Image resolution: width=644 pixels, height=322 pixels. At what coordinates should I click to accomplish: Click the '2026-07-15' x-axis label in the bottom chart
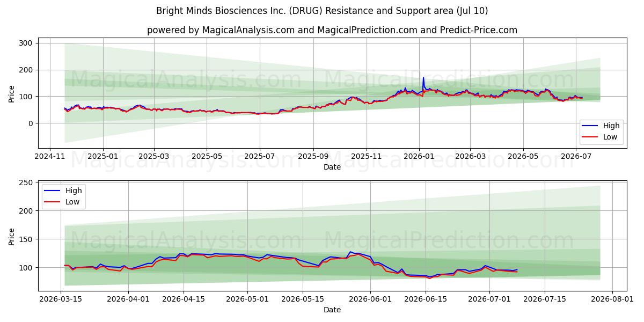(545, 300)
